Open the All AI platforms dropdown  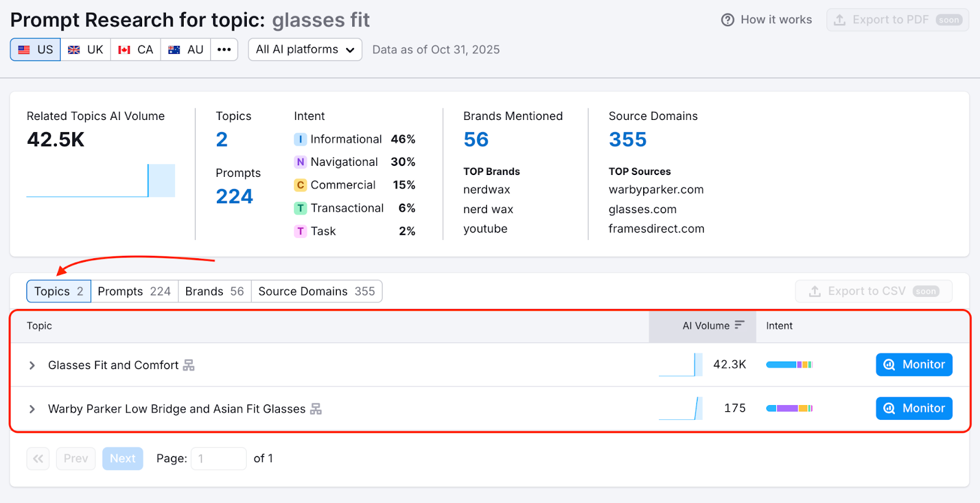point(305,50)
